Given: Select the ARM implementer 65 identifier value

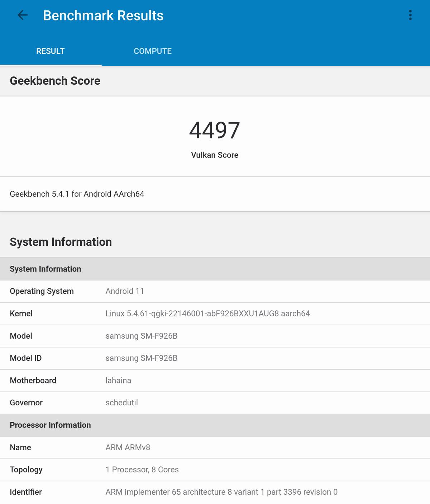Looking at the screenshot, I should coord(221,492).
